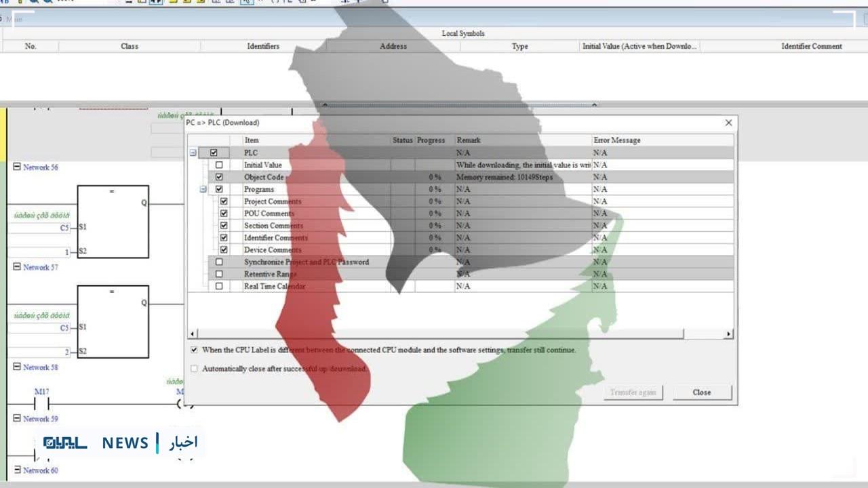The image size is (868, 488).
Task: Click left arrow of dialog horizontal scrollbar
Action: (x=193, y=334)
